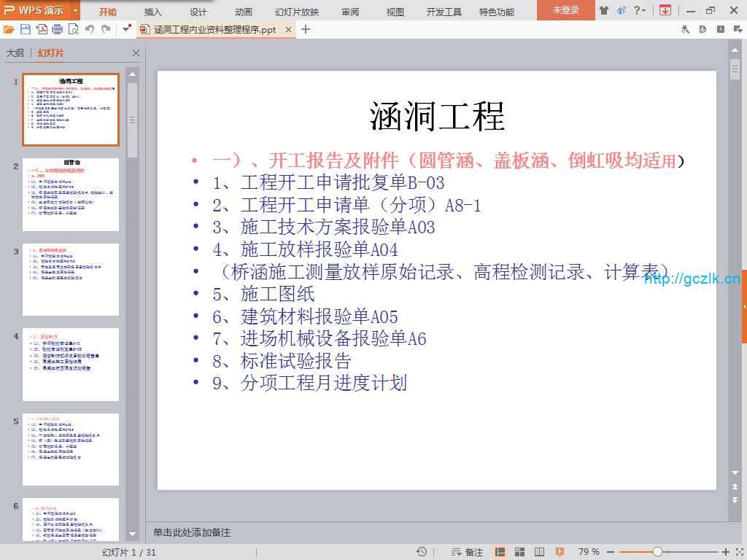
Task: Click the zoom slider handle
Action: coord(657,552)
